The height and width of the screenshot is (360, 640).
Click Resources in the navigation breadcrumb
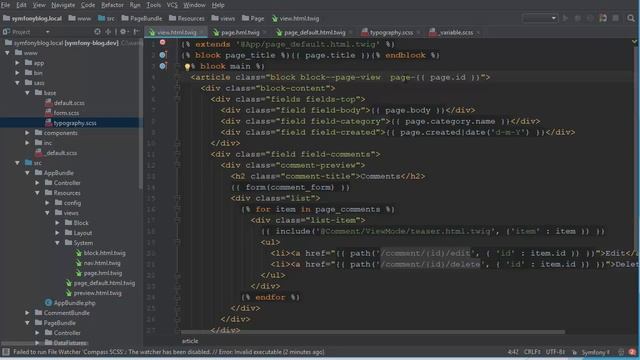pos(187,18)
